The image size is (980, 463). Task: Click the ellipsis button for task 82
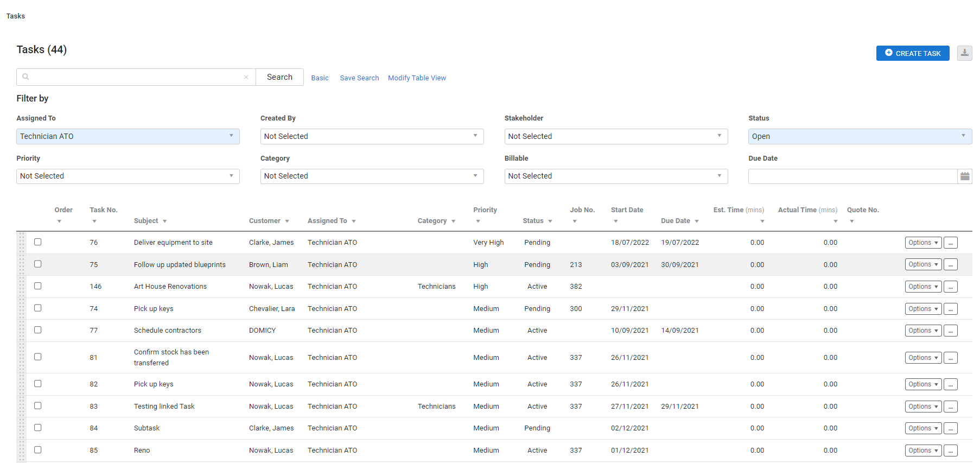tap(950, 384)
